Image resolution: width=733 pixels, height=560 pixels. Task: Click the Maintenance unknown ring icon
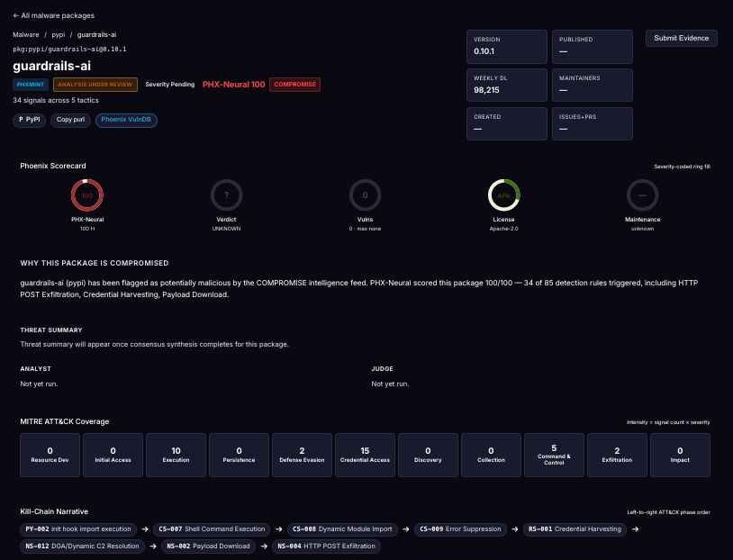[642, 195]
